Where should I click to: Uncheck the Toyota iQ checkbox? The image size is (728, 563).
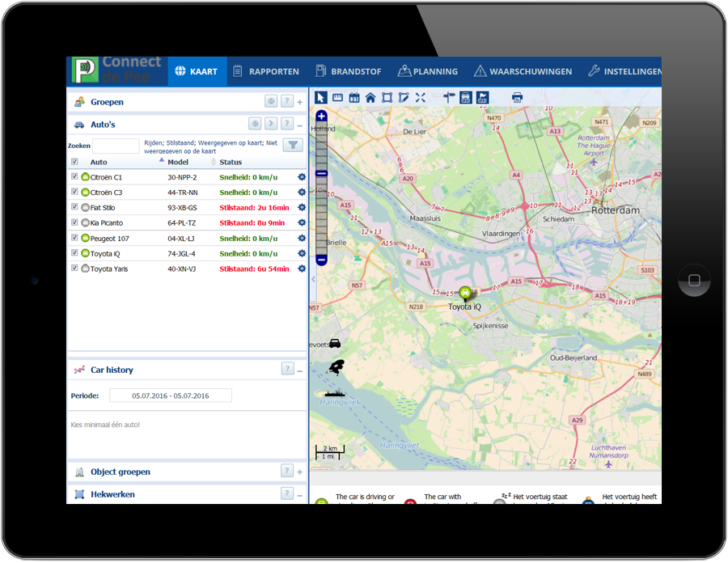click(x=74, y=252)
